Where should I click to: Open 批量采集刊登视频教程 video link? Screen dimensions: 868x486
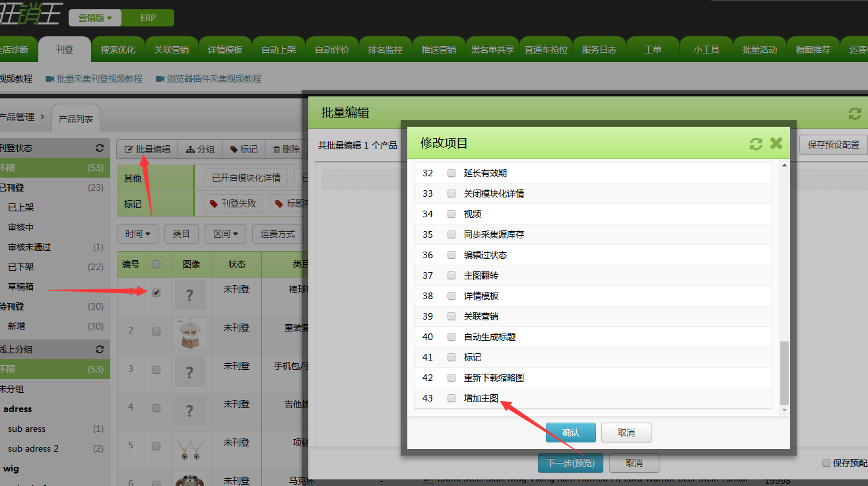click(94, 79)
